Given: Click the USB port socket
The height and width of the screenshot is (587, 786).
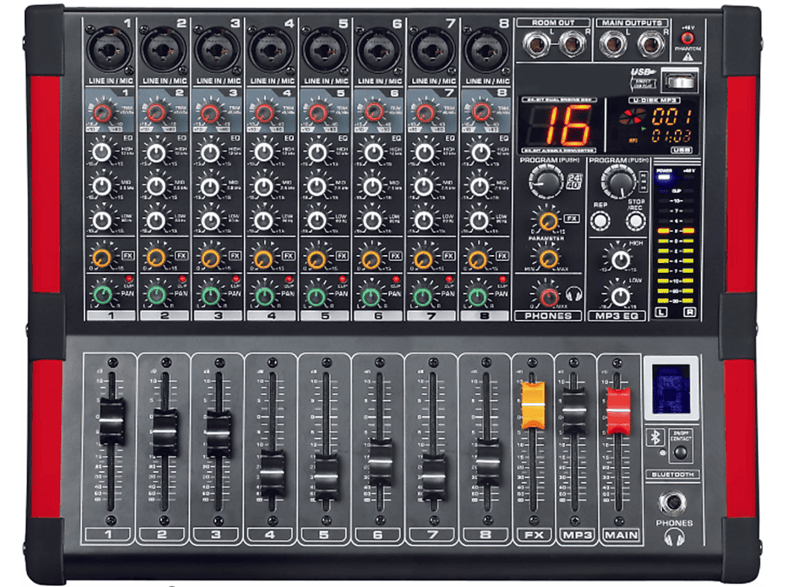Looking at the screenshot, I should pyautogui.click(x=680, y=81).
